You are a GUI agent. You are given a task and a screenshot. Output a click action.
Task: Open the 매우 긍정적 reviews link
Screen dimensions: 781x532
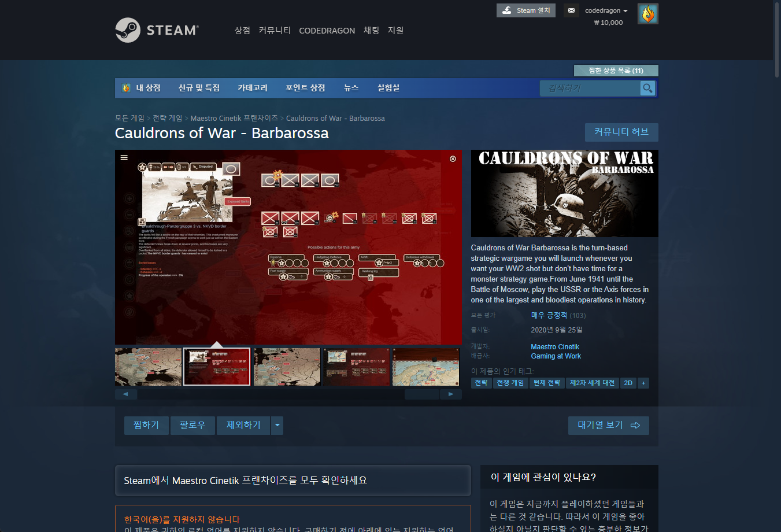coord(549,315)
